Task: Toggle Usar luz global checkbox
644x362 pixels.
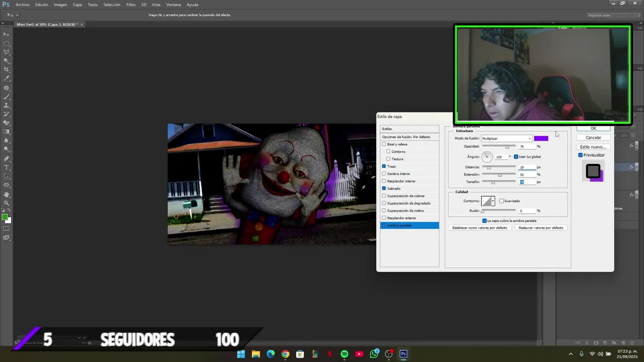Action: coord(516,156)
